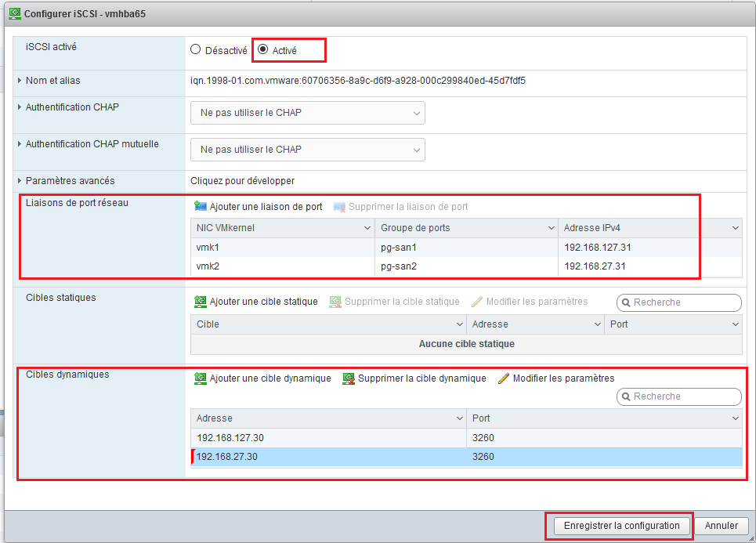
Task: Expand the Paramètres avancés section
Action: tap(20, 181)
